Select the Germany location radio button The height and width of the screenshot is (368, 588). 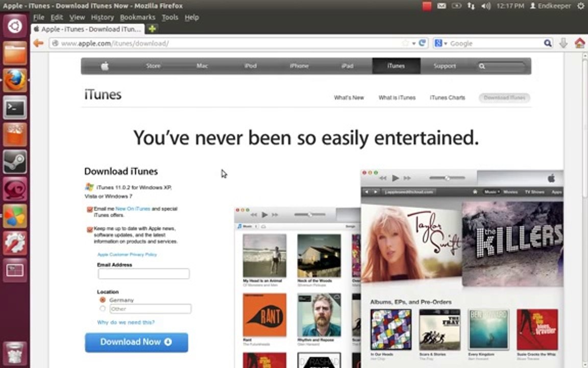(x=103, y=300)
